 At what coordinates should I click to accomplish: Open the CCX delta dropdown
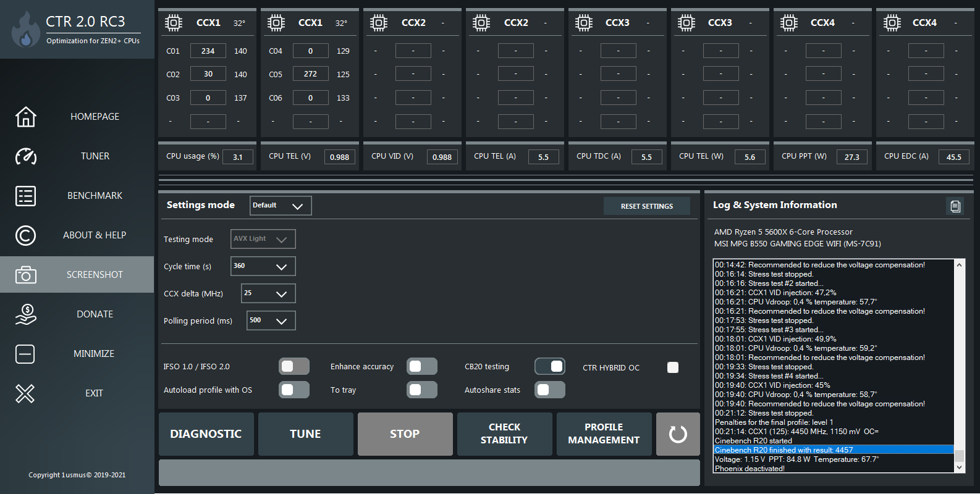pyautogui.click(x=268, y=293)
